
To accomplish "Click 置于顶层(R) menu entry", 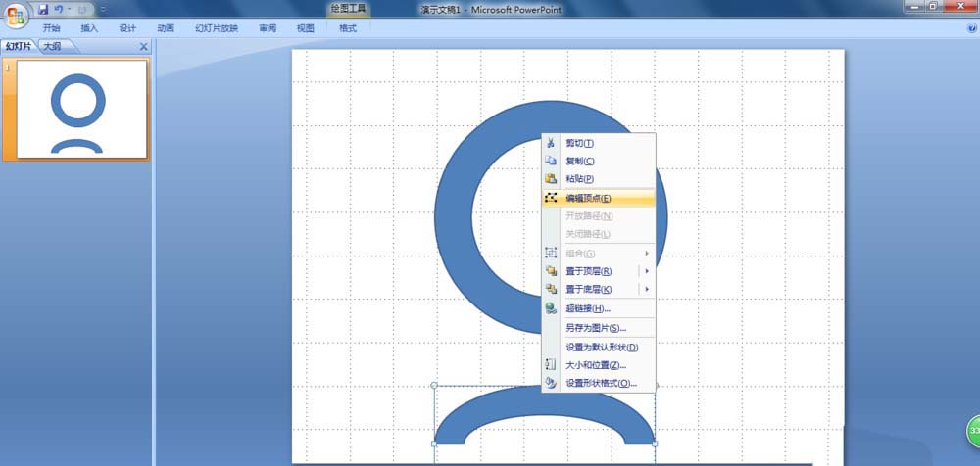I will pos(590,271).
